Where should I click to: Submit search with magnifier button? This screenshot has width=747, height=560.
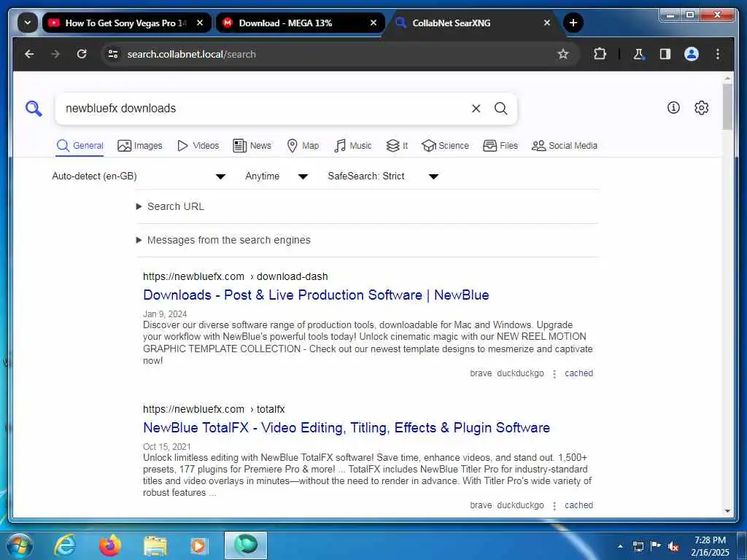click(500, 109)
